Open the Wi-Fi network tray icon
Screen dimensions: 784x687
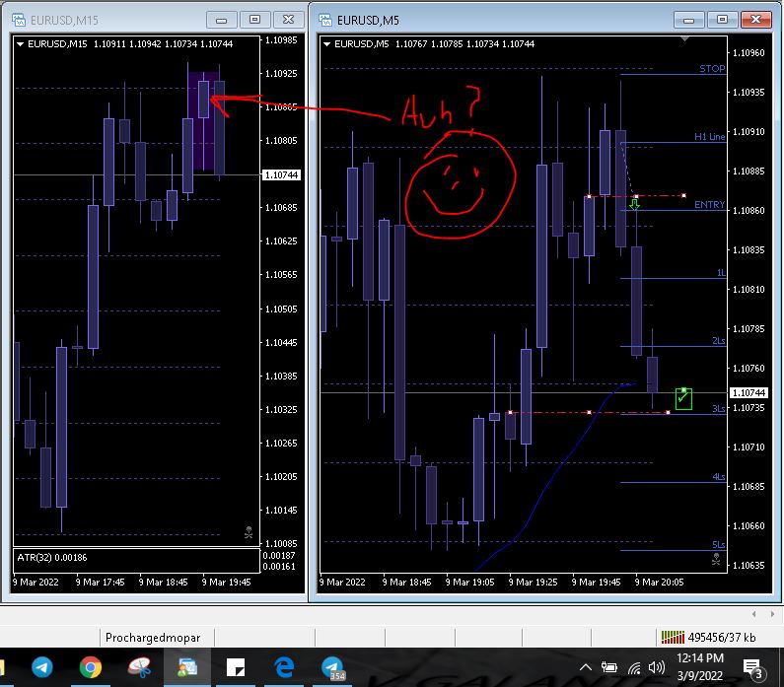coord(634,667)
